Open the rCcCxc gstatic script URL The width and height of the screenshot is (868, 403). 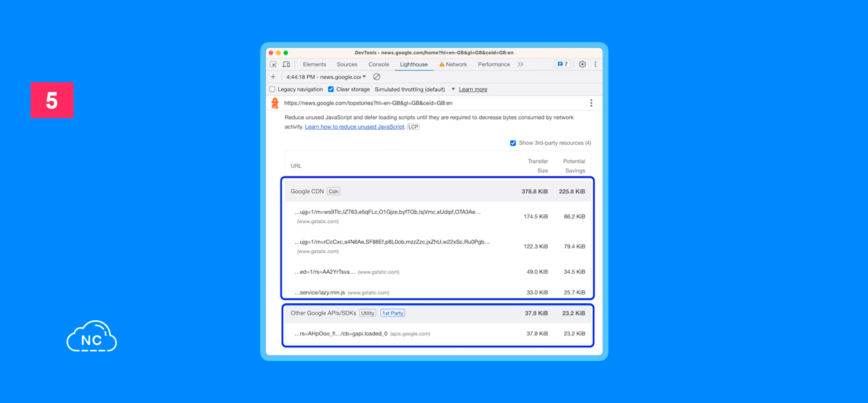coord(392,242)
